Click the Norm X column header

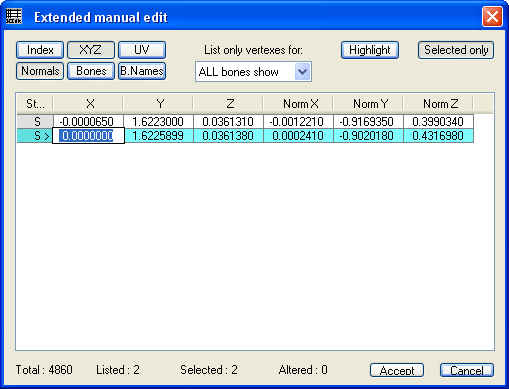click(x=298, y=104)
